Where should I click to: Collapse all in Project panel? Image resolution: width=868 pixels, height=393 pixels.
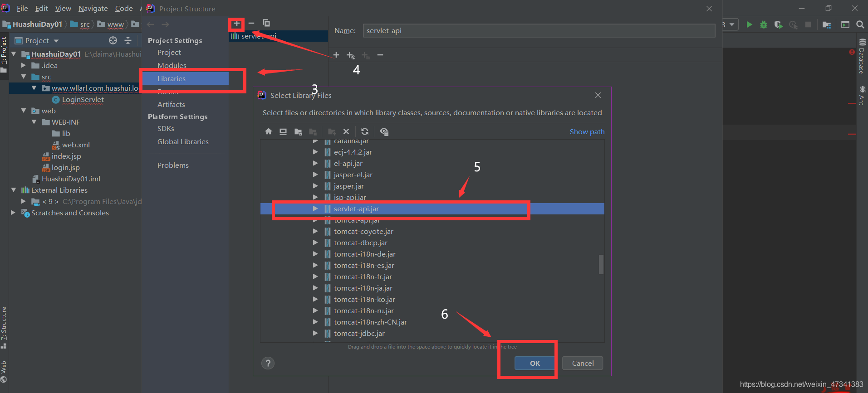pos(128,40)
